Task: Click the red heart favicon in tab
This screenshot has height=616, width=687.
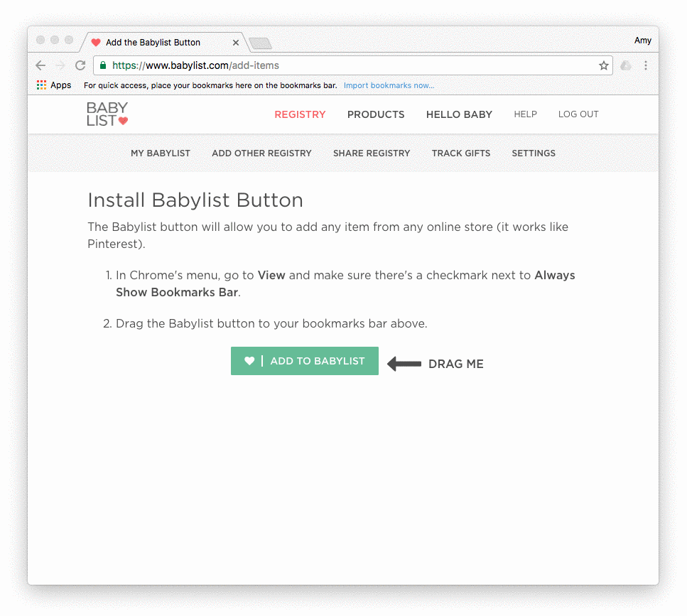Action: click(x=96, y=43)
